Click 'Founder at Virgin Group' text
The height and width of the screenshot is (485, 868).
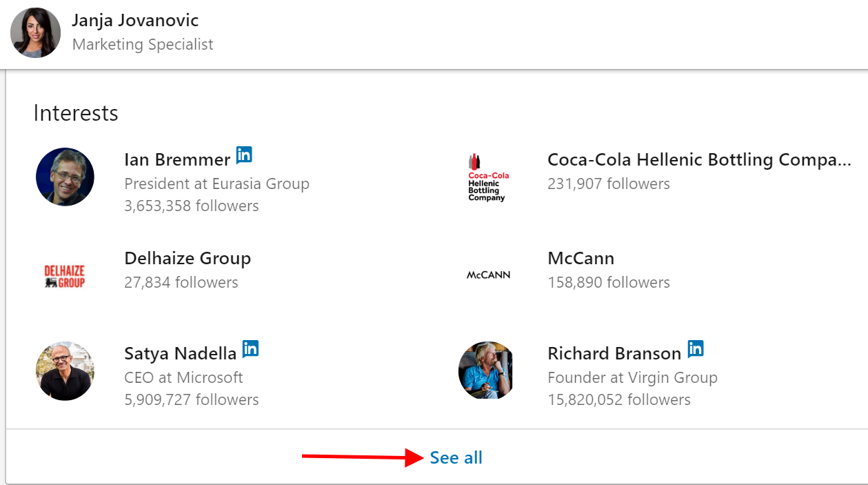coord(632,377)
